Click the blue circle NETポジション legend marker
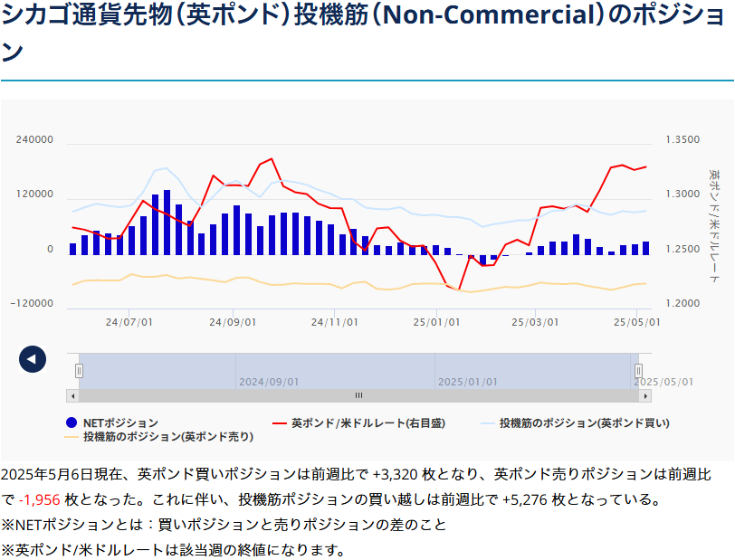This screenshot has height=560, width=735. [x=72, y=422]
